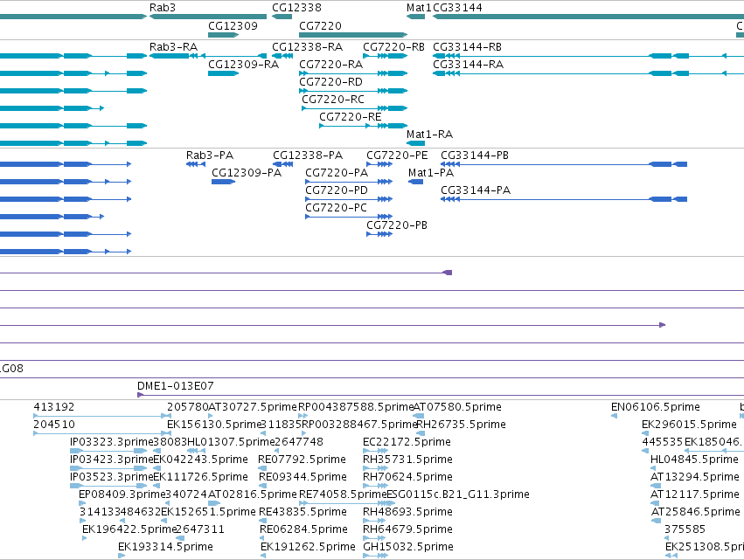Screen dimensions: 744x560
Task: Click the CG12309-PA protein label
Action: [247, 173]
